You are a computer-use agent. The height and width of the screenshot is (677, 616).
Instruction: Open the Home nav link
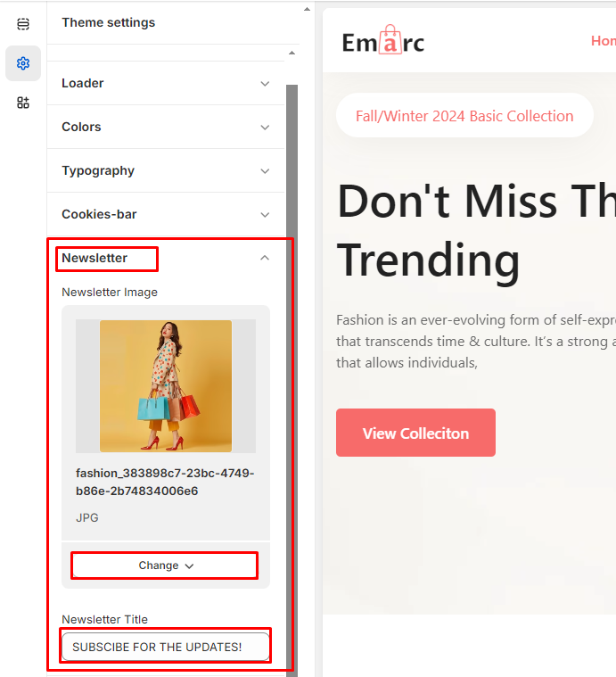pos(603,41)
